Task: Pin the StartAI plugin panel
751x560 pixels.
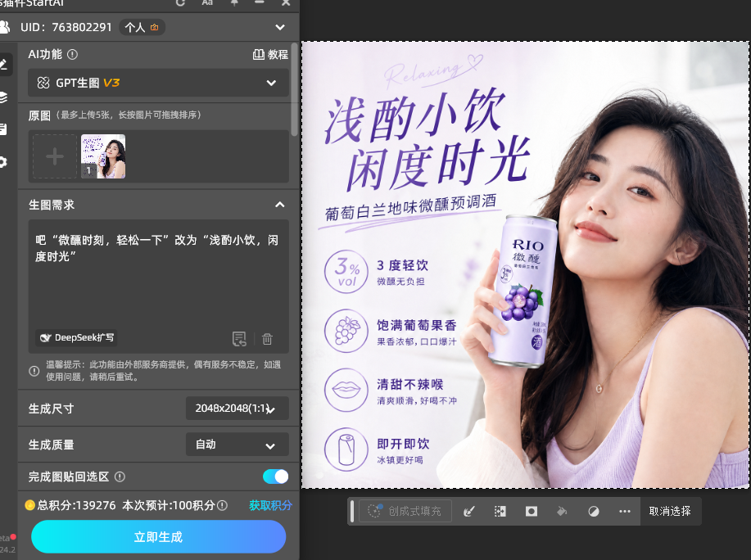Action: pos(234,2)
